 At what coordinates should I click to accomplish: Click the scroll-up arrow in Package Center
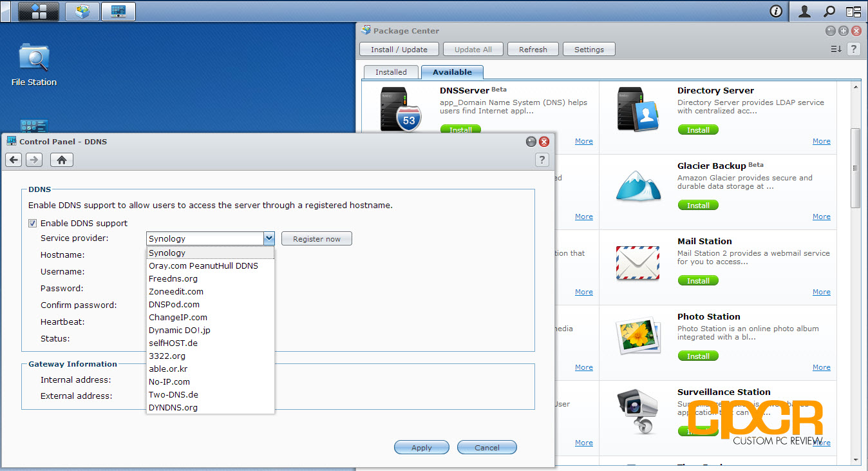pos(855,86)
